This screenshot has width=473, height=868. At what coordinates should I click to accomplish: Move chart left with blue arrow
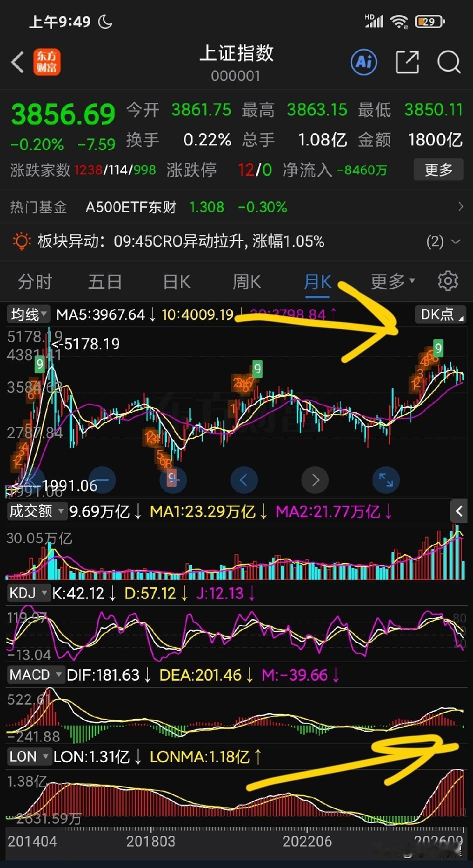(x=244, y=480)
